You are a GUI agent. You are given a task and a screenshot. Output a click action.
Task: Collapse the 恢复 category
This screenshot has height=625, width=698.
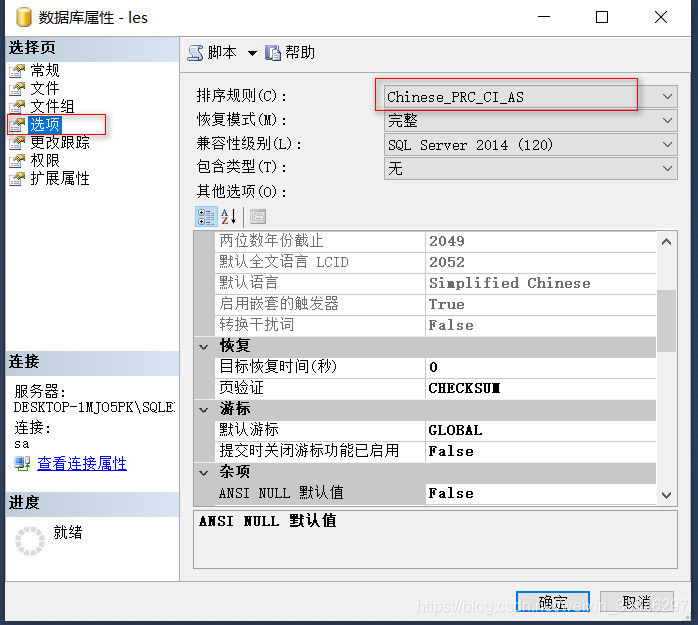pos(204,347)
